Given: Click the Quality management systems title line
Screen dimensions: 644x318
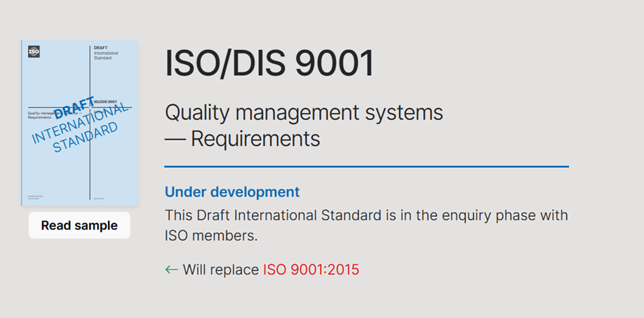Looking at the screenshot, I should [x=304, y=112].
